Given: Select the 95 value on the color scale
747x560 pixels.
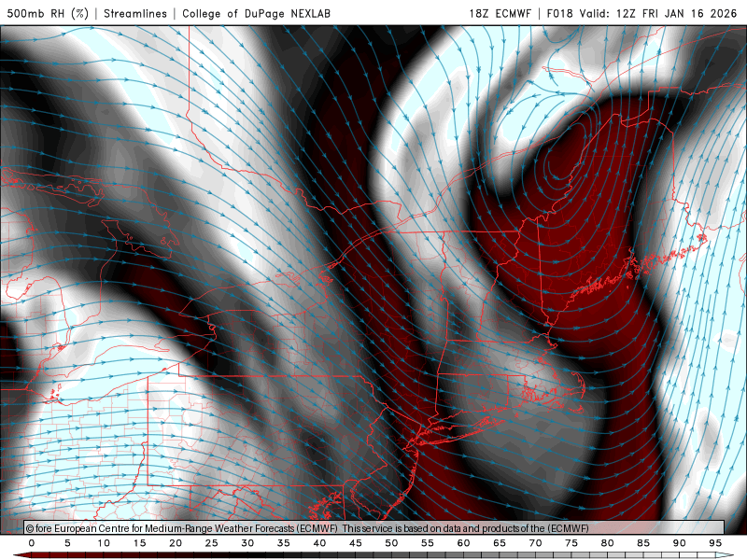Looking at the screenshot, I should coord(715,543).
